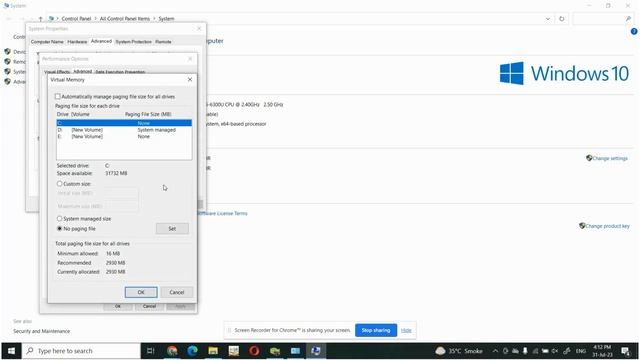Open Data Execution Prevention tab
This screenshot has height=360, width=640.
coord(120,72)
